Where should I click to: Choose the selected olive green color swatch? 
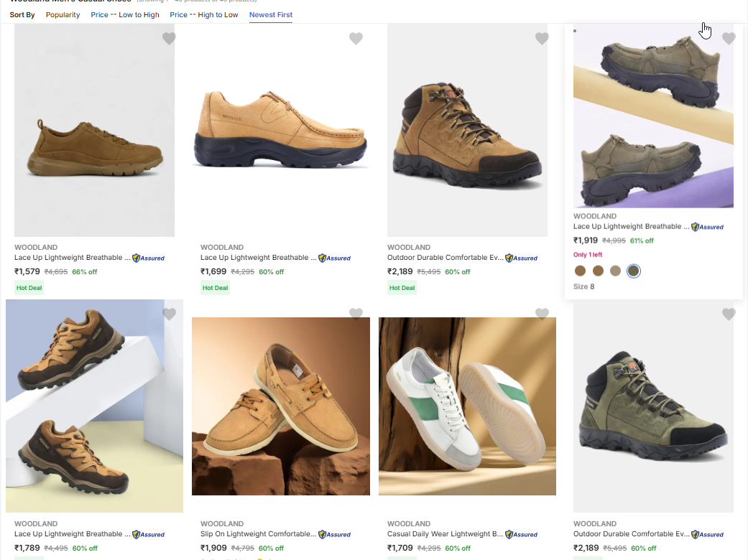[633, 271]
